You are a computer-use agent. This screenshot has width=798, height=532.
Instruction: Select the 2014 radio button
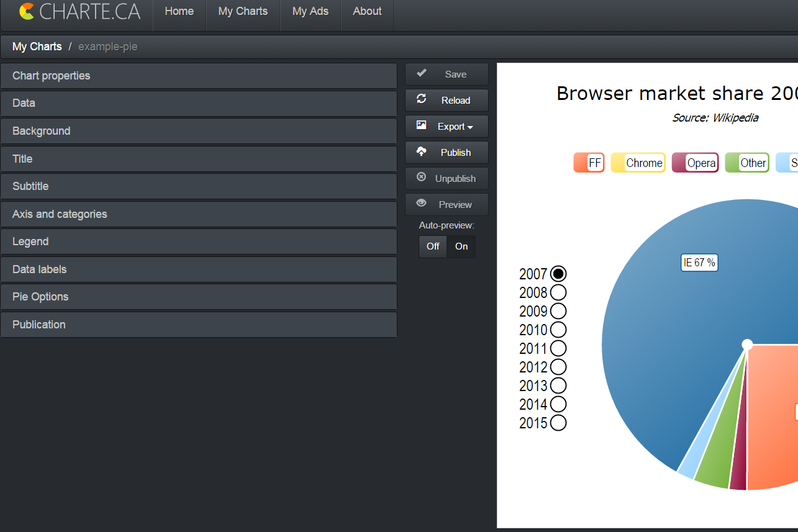point(558,404)
